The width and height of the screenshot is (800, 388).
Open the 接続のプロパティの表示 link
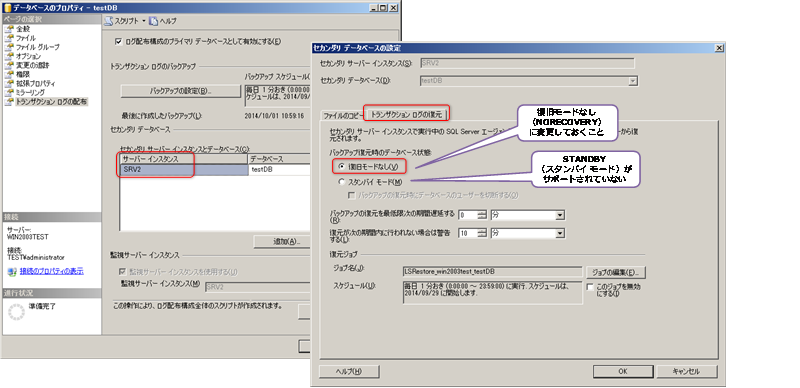tap(52, 271)
